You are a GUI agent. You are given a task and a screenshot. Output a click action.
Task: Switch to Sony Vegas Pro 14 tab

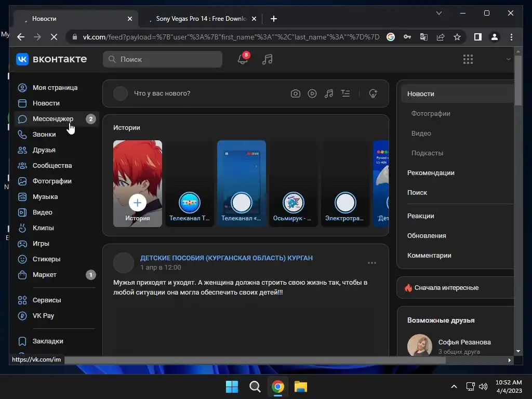(200, 19)
